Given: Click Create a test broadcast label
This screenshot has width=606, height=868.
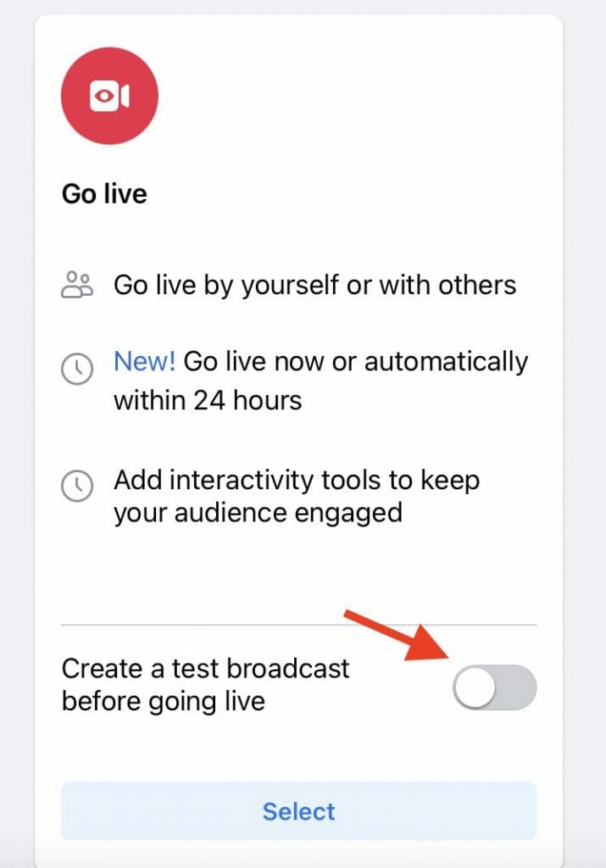Looking at the screenshot, I should click(x=205, y=668).
